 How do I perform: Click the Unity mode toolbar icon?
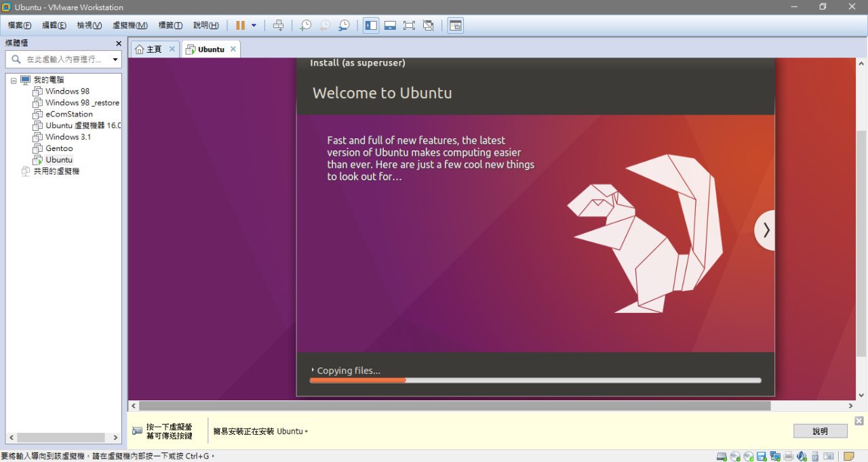[x=428, y=25]
